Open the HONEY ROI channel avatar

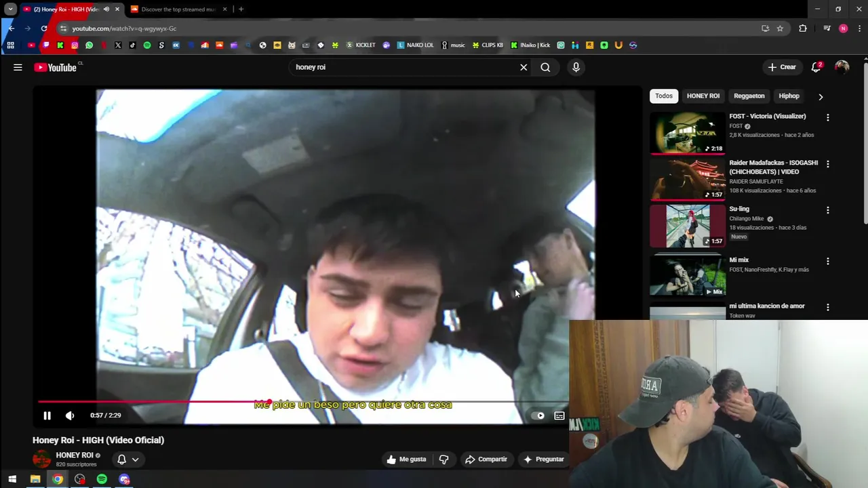(42, 459)
